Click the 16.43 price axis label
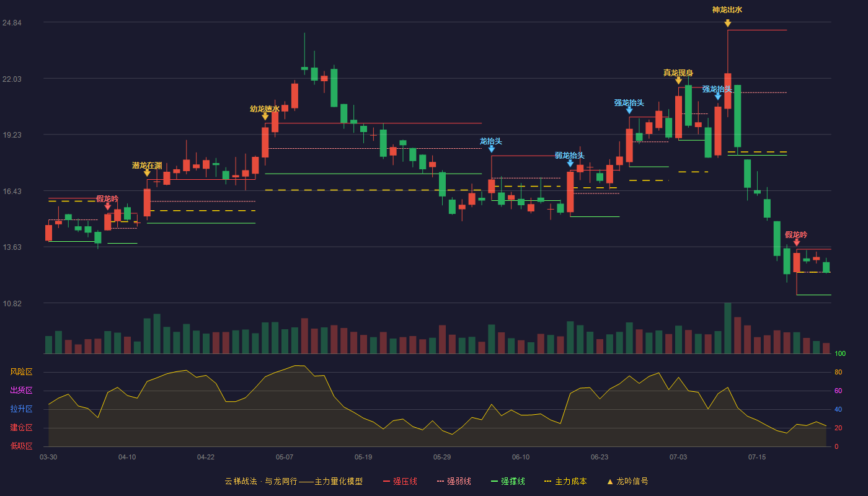The height and width of the screenshot is (496, 868). pyautogui.click(x=12, y=192)
